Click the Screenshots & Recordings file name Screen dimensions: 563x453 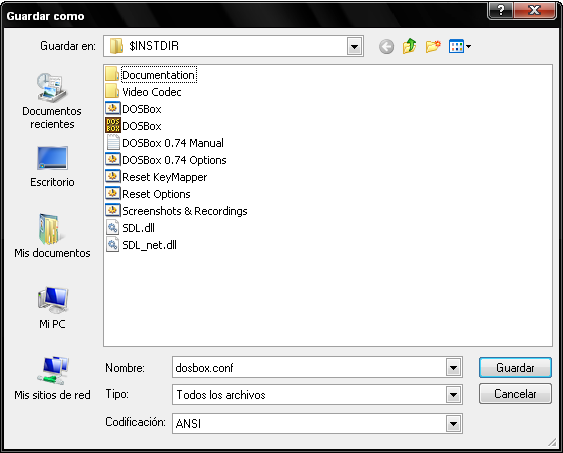point(185,211)
